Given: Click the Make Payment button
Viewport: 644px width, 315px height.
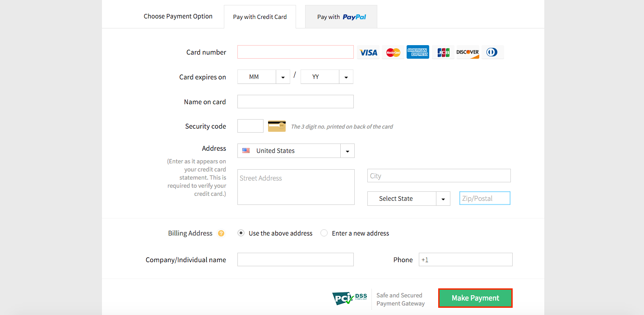Looking at the screenshot, I should point(475,298).
